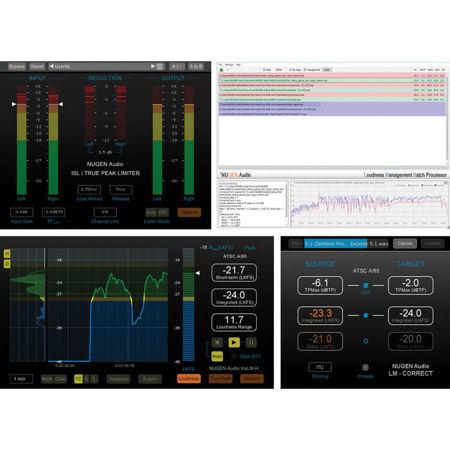The image size is (450, 450).
Task: Click Cancel in LM-Correct
Action: pos(405,244)
